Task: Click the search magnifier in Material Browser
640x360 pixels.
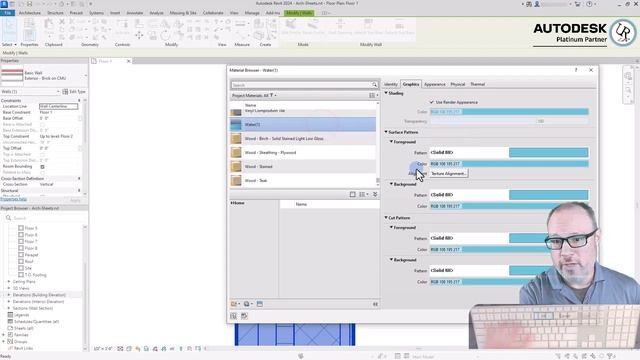Action: point(374,85)
